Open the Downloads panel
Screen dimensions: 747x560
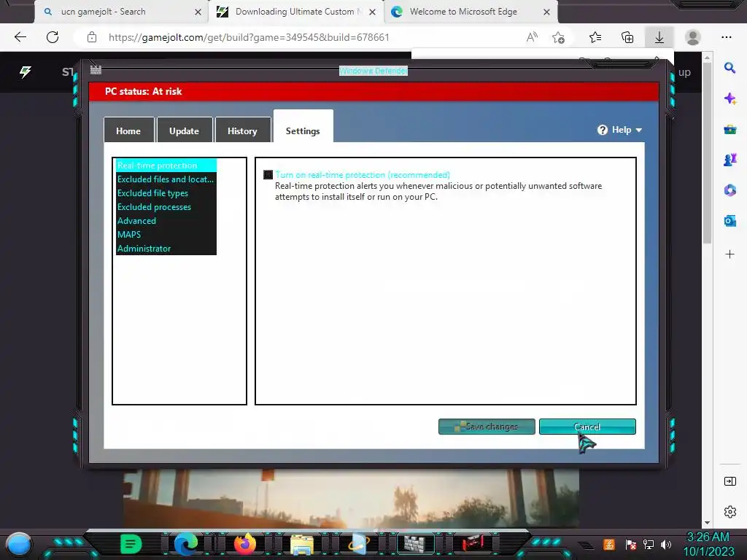659,37
